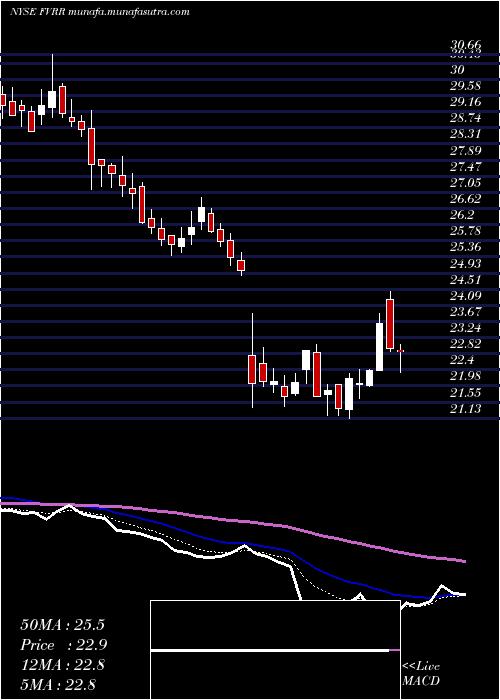Click the 28.74 axis value
500x700 pixels.
466,118
